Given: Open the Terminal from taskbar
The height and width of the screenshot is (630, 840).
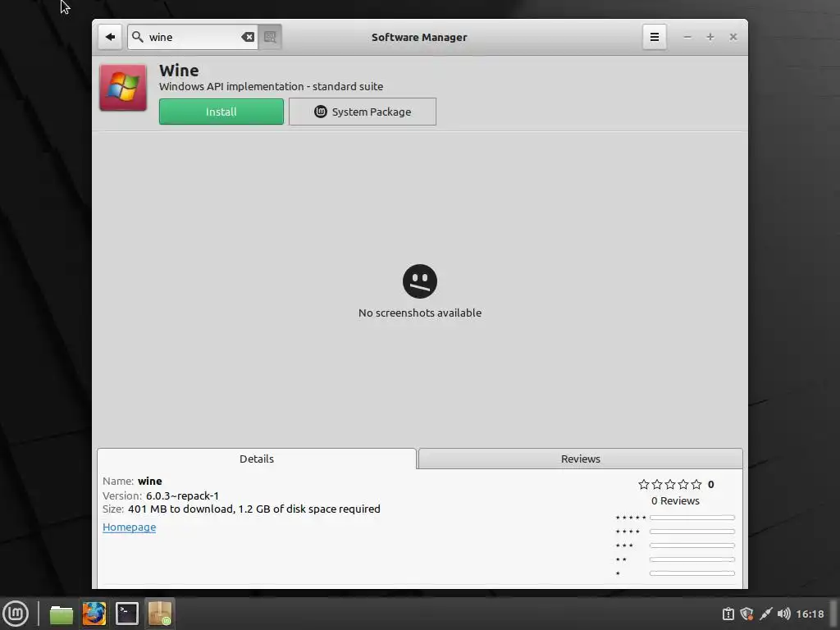Looking at the screenshot, I should [x=127, y=614].
